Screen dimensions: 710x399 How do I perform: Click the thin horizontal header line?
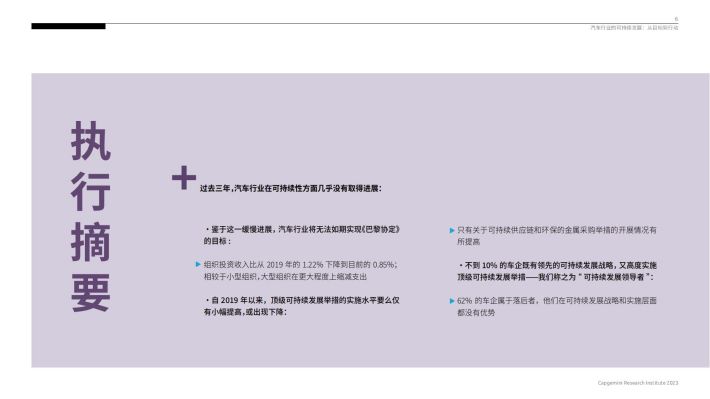(x=392, y=24)
